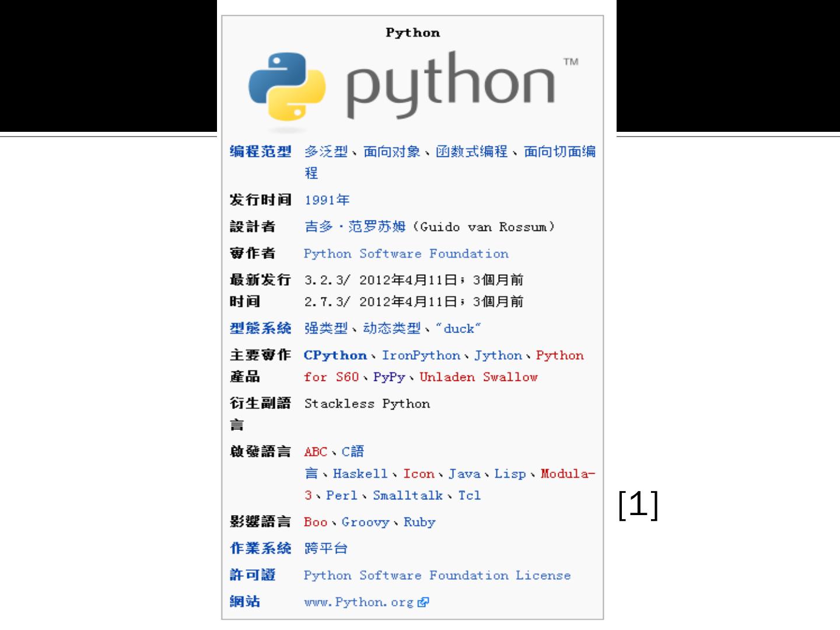
Task: Open the Haskell link
Action: (360, 474)
